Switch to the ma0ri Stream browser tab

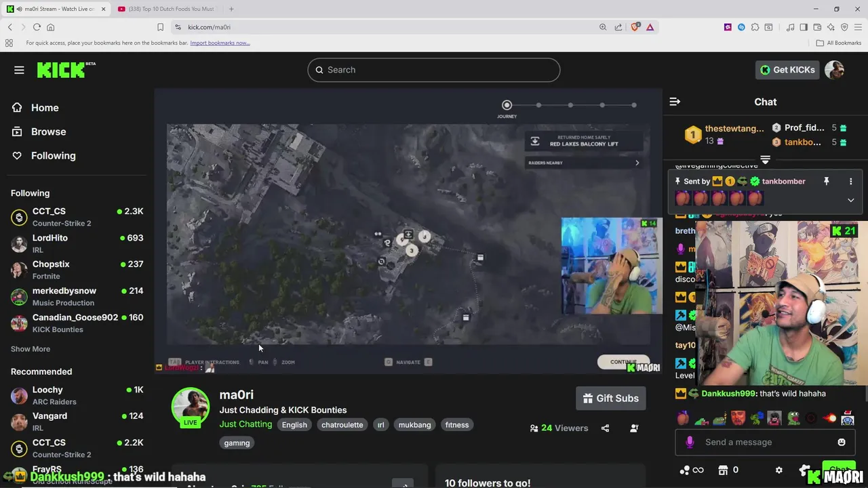[x=57, y=9]
